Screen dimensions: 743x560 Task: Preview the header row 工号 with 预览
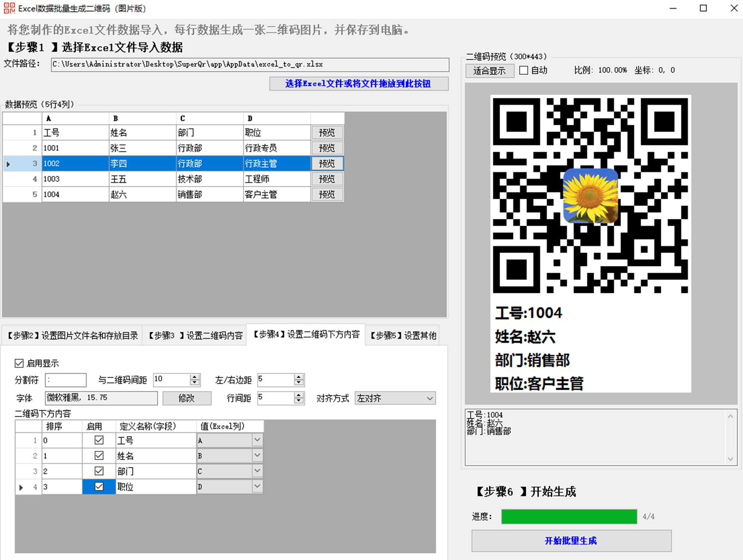coord(327,132)
